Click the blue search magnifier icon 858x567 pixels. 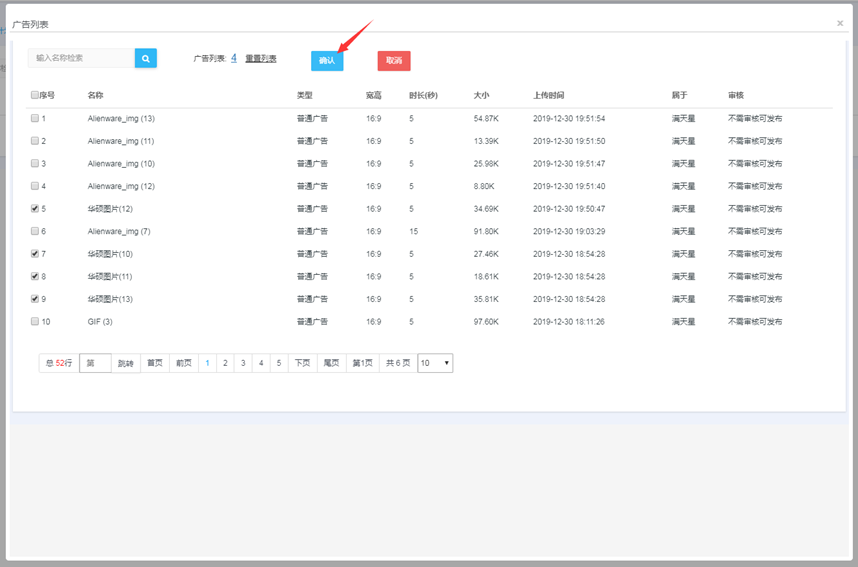(146, 59)
